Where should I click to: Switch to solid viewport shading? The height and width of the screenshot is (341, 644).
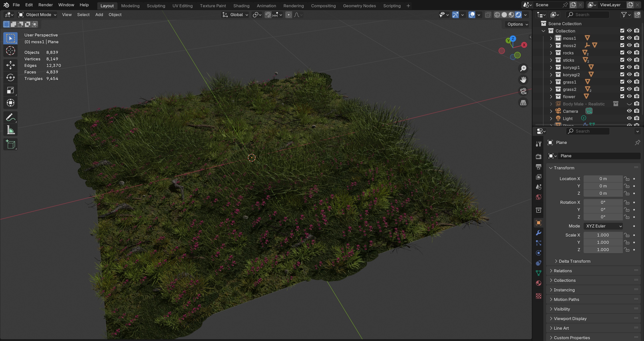(x=504, y=15)
